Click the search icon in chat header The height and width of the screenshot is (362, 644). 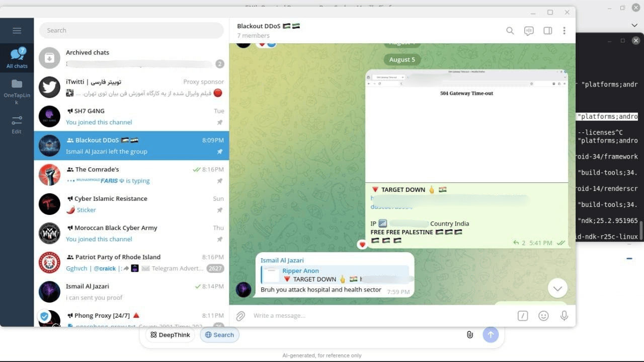coord(510,31)
